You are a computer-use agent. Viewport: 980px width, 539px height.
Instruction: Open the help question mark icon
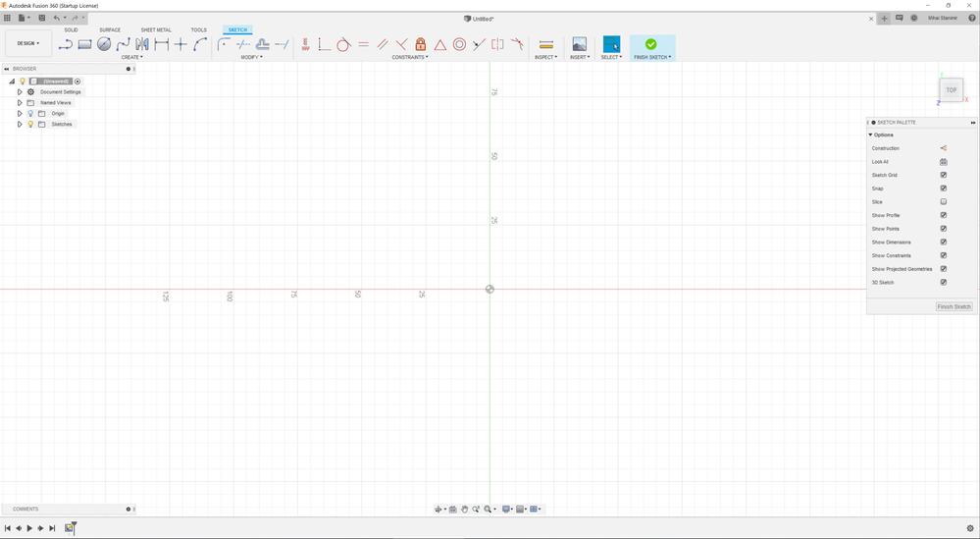click(x=972, y=18)
